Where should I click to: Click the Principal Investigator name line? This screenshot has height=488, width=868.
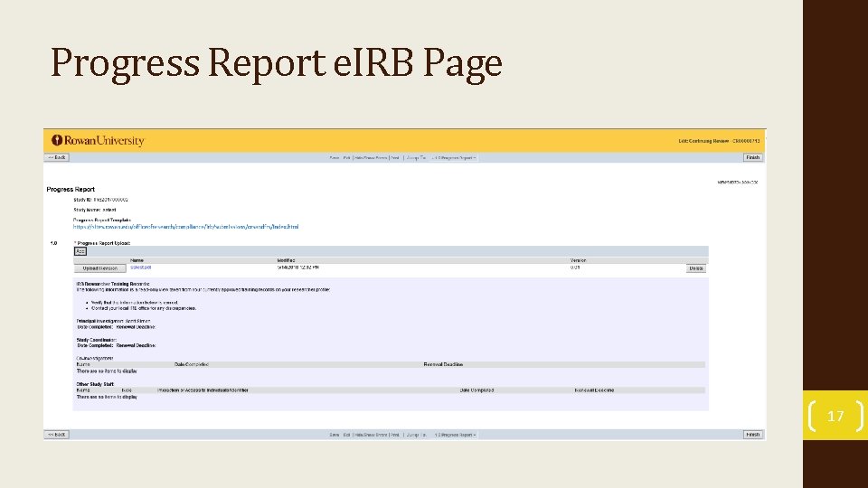[114, 321]
